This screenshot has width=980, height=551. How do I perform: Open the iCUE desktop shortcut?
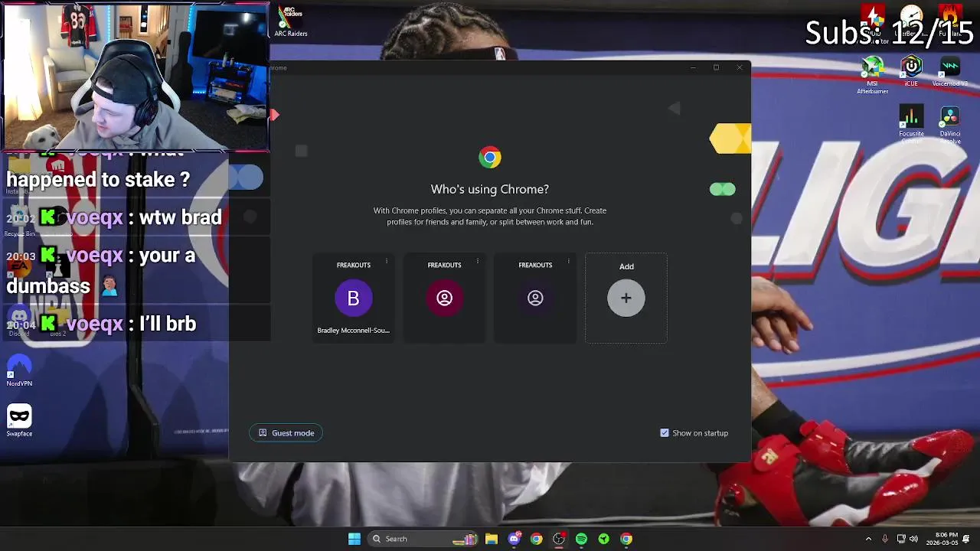point(911,72)
